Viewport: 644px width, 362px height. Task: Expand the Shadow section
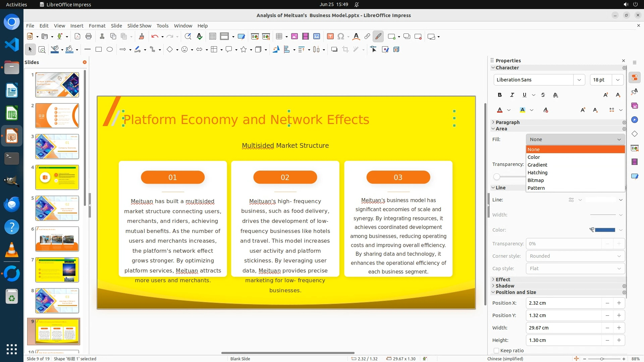click(x=505, y=286)
